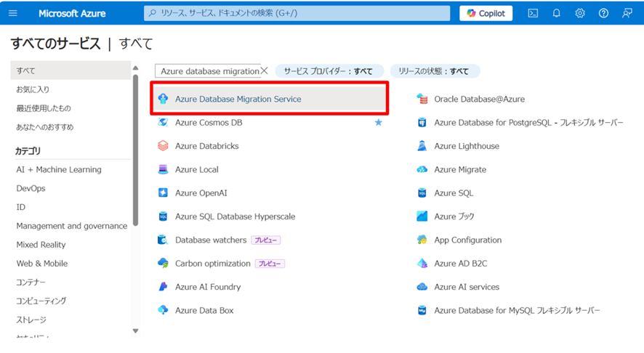Open the リリースの状態 filter dropdown
Screen dimensions: 644x353
435,71
